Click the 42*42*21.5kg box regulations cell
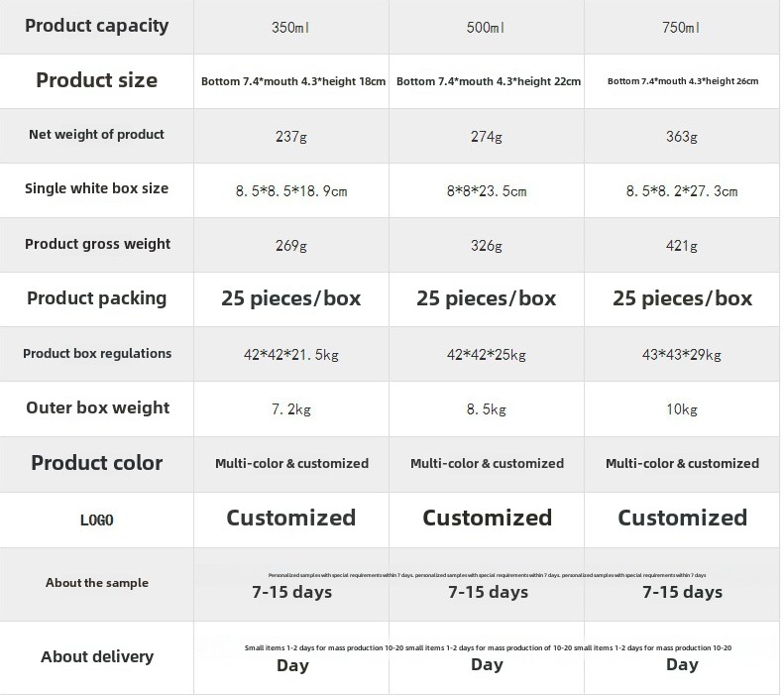Viewport: 784px width, 695px height. click(x=291, y=355)
